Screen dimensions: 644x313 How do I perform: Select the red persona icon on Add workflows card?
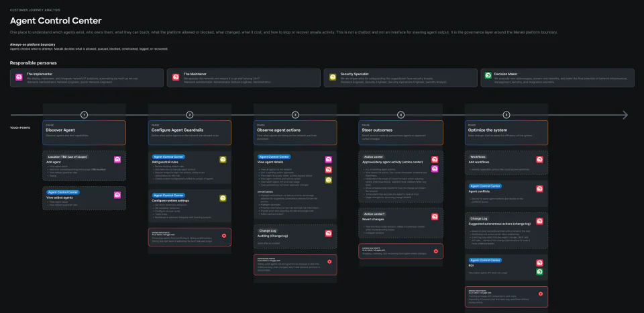[539, 160]
